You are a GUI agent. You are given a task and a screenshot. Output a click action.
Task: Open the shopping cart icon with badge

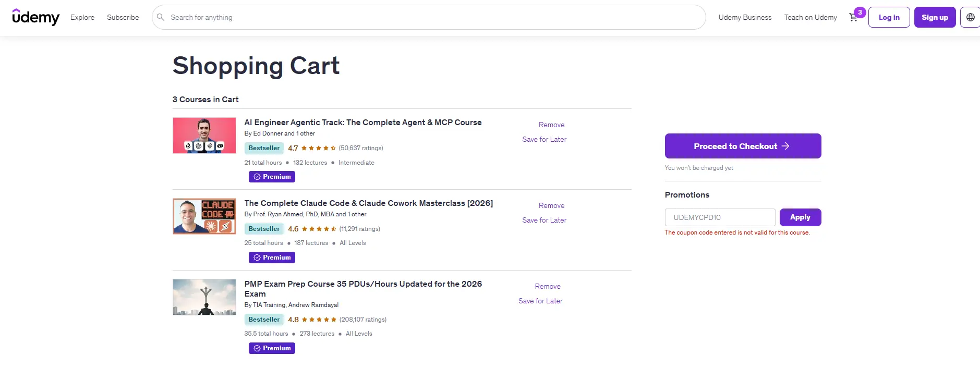click(856, 16)
